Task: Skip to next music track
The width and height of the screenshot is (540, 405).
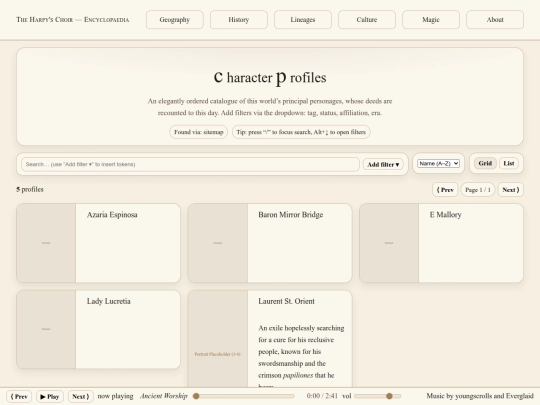Action: click(81, 397)
